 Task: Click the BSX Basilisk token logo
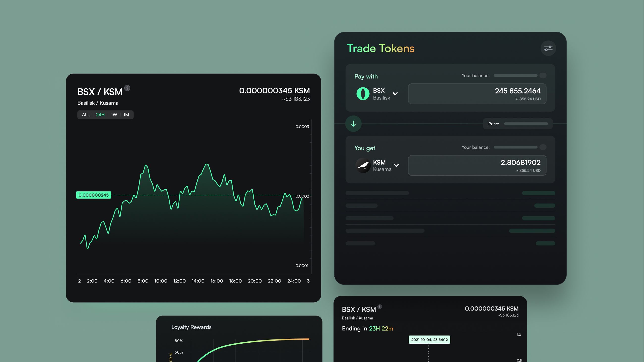[x=363, y=94]
